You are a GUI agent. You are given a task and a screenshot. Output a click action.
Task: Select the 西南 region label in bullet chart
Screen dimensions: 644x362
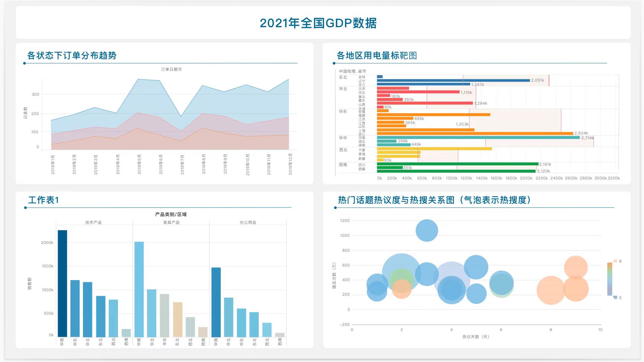click(x=343, y=165)
